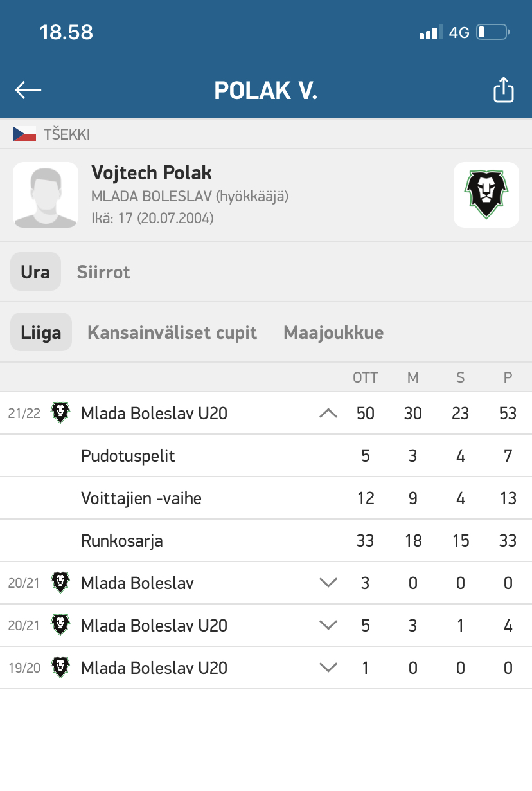Tap team logo in 21/22 row
This screenshot has width=532, height=791.
pyautogui.click(x=60, y=413)
